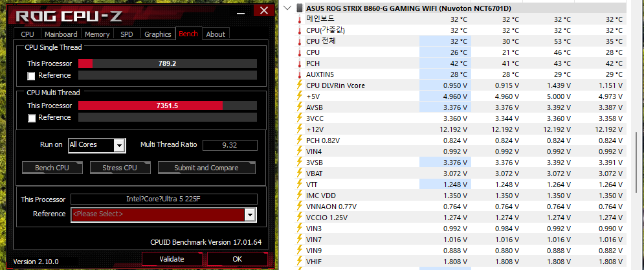Click the lightning icon for VIN3

(300, 228)
